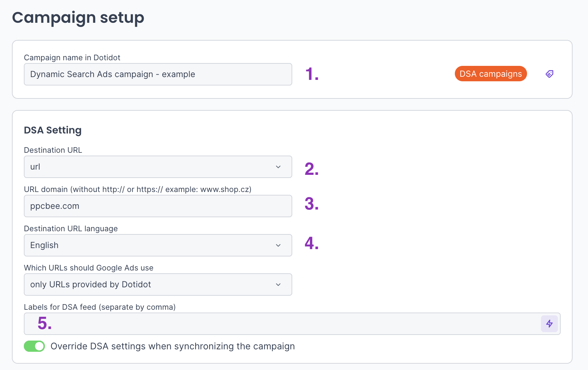The image size is (588, 370).
Task: Click the URL domain field containing ppcbee.com
Action: (158, 206)
